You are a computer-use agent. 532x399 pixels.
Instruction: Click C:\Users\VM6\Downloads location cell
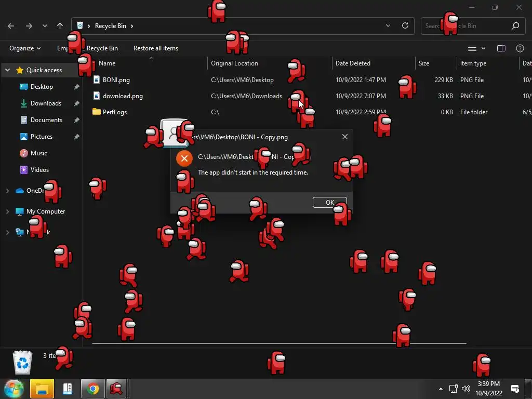pyautogui.click(x=246, y=96)
